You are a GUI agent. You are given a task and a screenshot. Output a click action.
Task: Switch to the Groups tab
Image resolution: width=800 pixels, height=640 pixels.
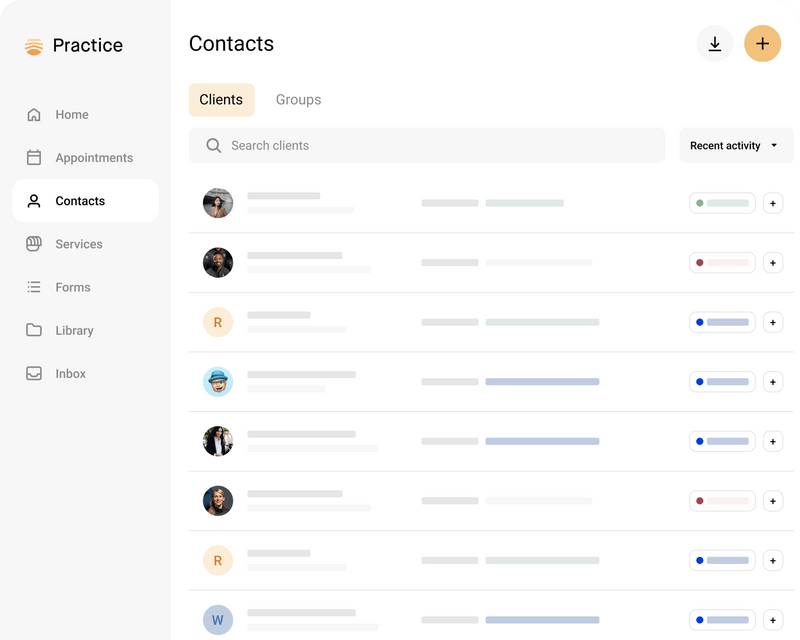point(298,99)
